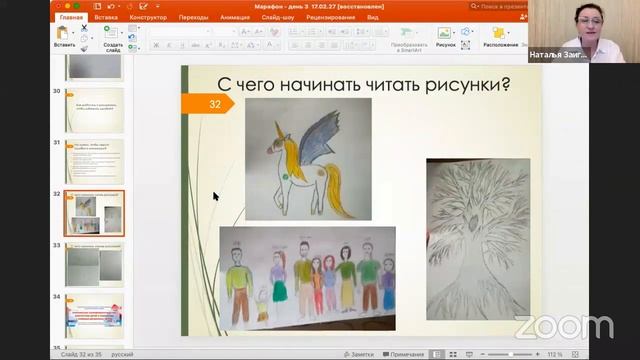The height and width of the screenshot is (360, 640).
Task: Click the Clear formatting eraser icon
Action: tap(275, 32)
